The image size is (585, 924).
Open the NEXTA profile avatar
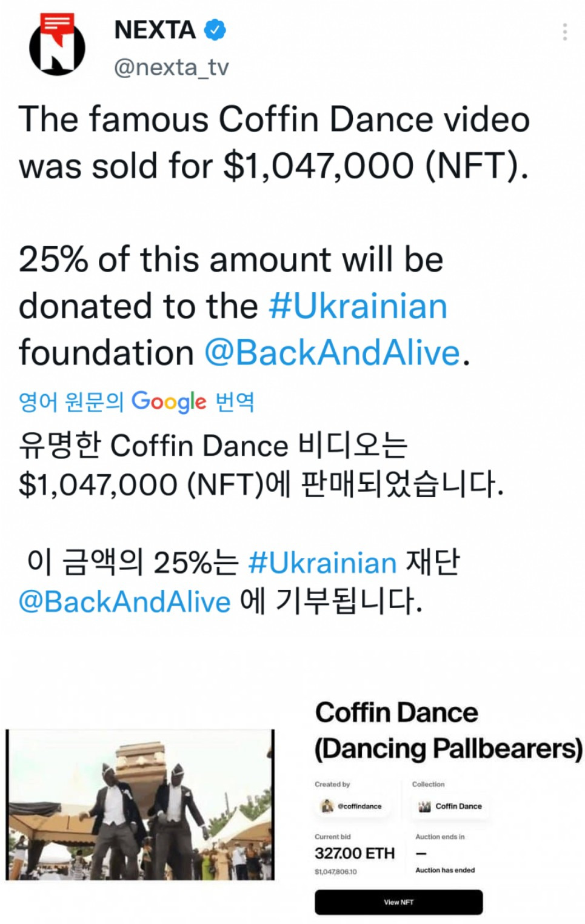point(57,46)
